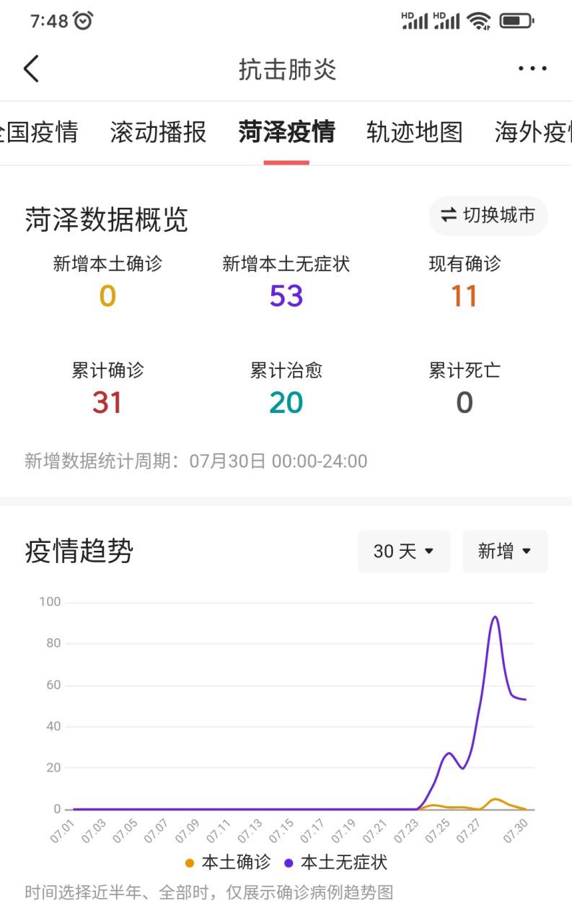Go to the 海外疫情 tab
This screenshot has width=572, height=924.
coord(532,132)
